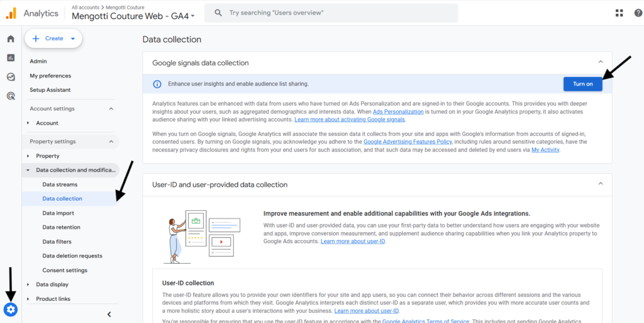Screen dimensions: 644x323
Task: Collapse Data collection and modification item
Action: (x=28, y=170)
